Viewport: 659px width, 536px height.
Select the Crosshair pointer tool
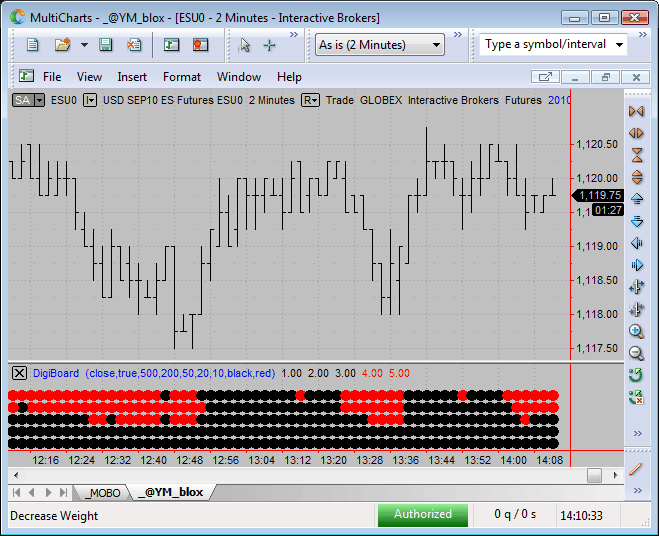(x=269, y=45)
